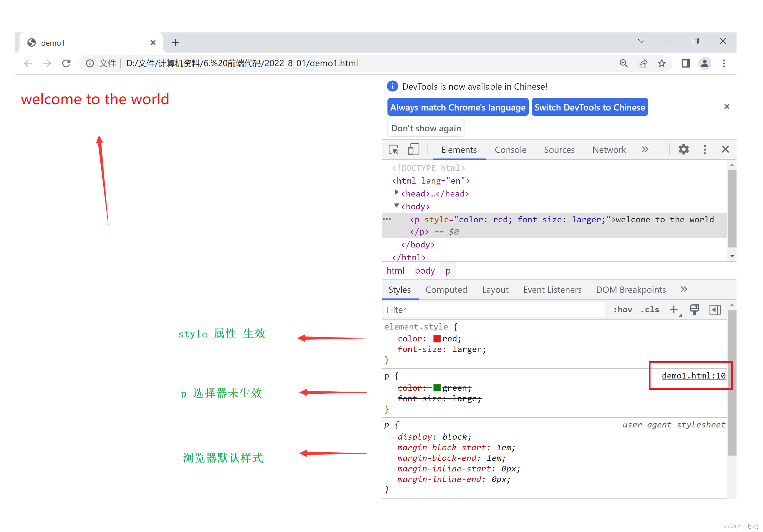The image size is (763, 532).
Task: Click the share page icon in address bar
Action: [x=642, y=63]
